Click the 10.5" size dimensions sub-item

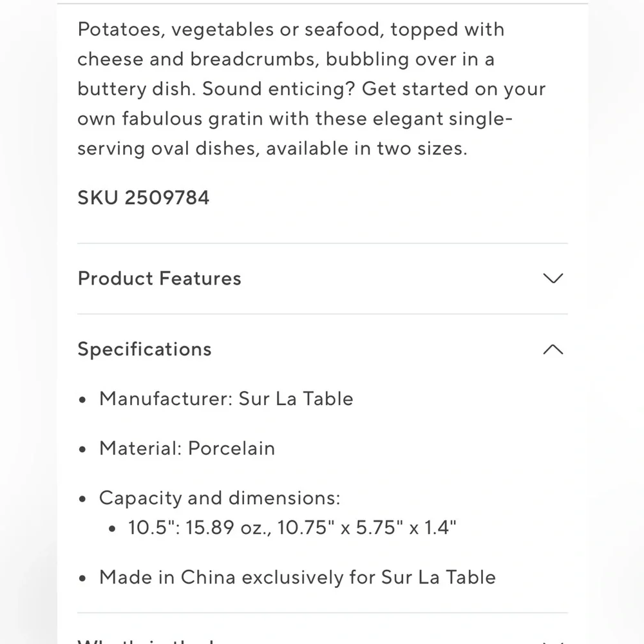click(292, 527)
